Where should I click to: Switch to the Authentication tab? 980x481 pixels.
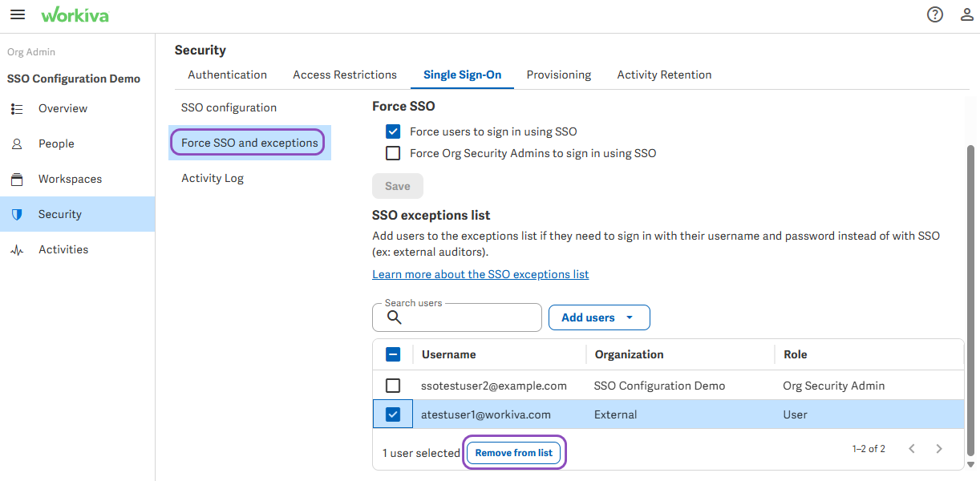227,75
